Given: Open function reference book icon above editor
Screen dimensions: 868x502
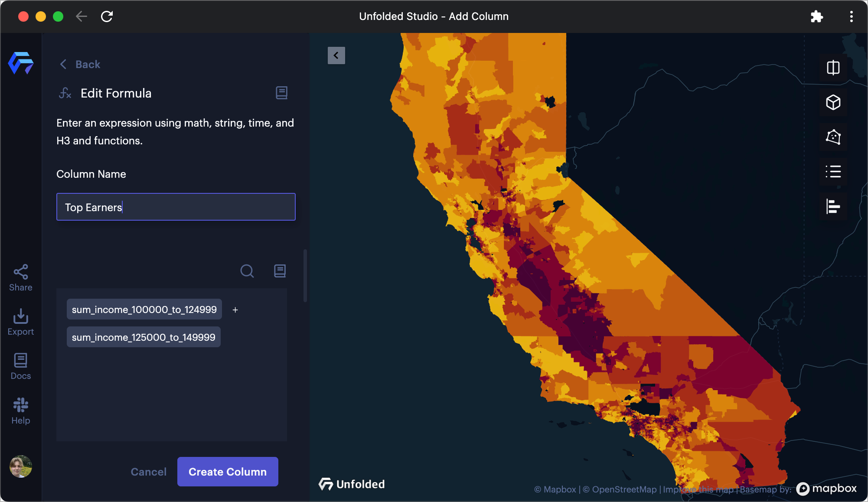Looking at the screenshot, I should [x=280, y=271].
